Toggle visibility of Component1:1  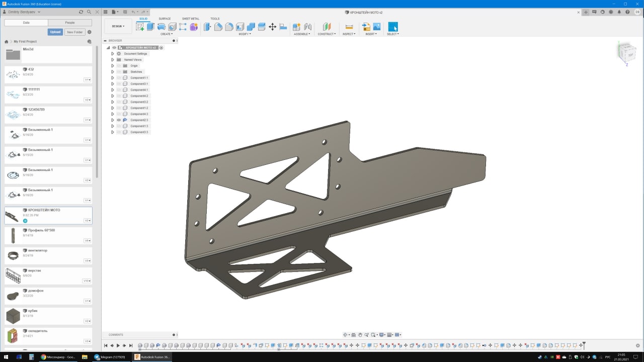coord(119,78)
